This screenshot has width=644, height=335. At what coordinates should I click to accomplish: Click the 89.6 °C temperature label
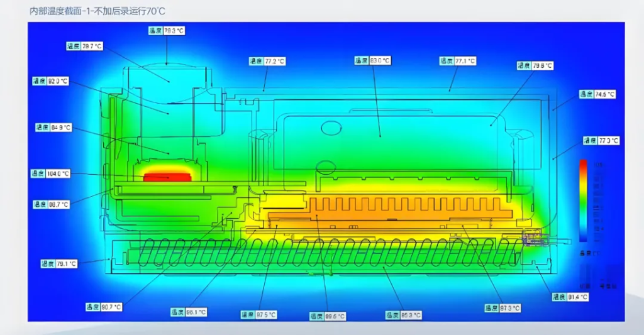pos(327,316)
